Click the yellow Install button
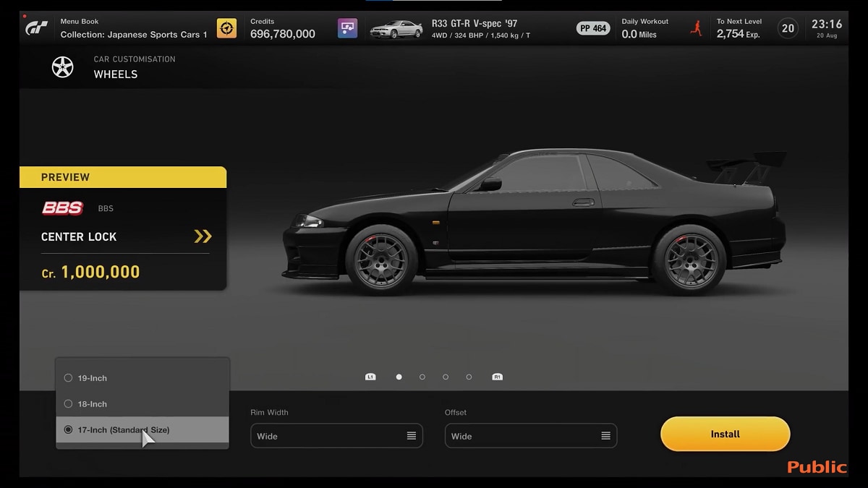868x488 pixels. pos(725,434)
